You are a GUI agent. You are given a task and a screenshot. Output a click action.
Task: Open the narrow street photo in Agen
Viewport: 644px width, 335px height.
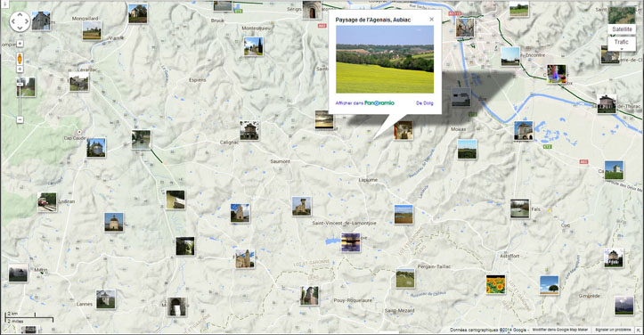(465, 28)
